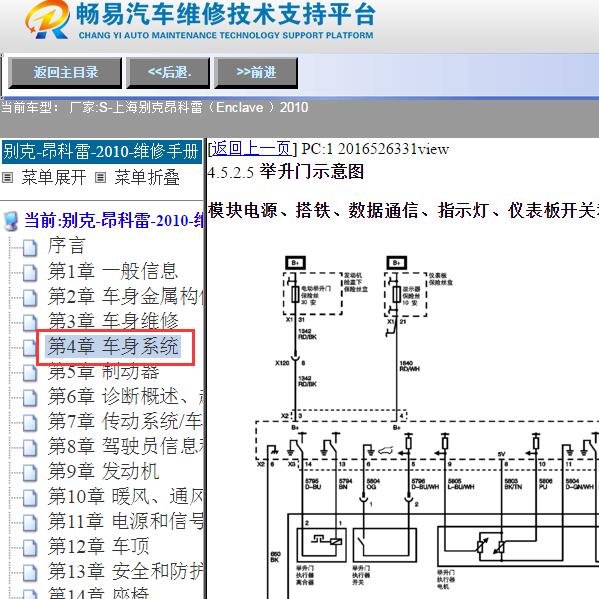
Task: Open 第1章 一般信息
Action: click(113, 271)
